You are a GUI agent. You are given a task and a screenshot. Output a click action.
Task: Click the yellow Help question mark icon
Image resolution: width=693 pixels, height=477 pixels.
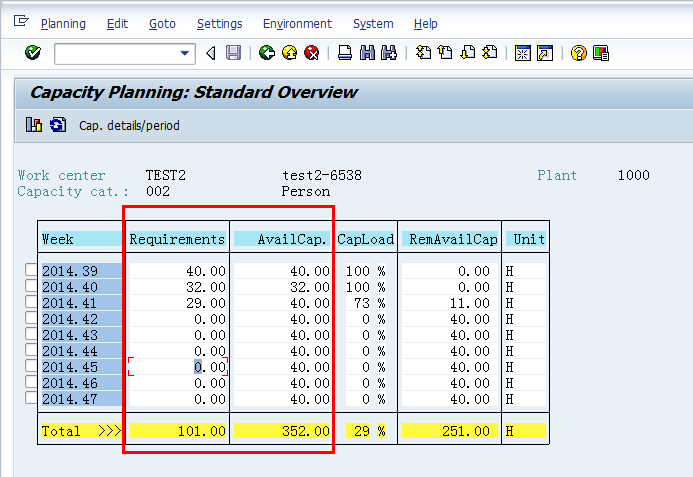[x=578, y=53]
